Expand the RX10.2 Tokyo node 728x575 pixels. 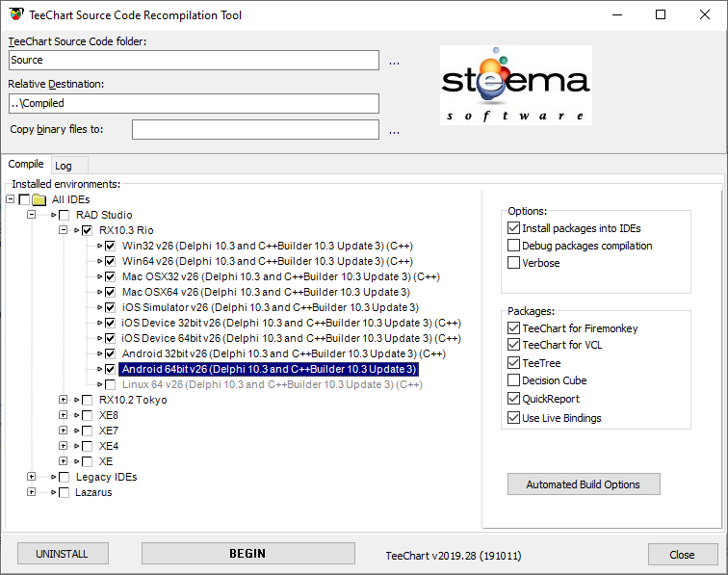click(64, 400)
